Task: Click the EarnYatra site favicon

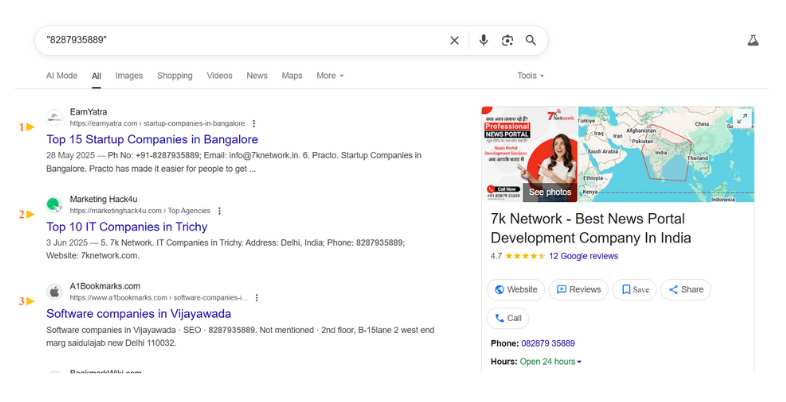Action: (54, 117)
